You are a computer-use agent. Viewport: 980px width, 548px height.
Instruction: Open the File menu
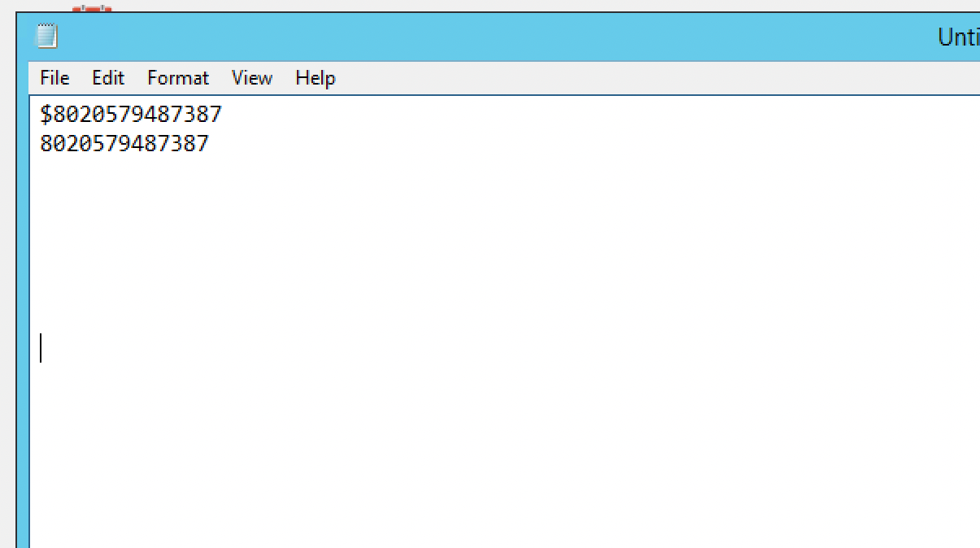click(54, 78)
